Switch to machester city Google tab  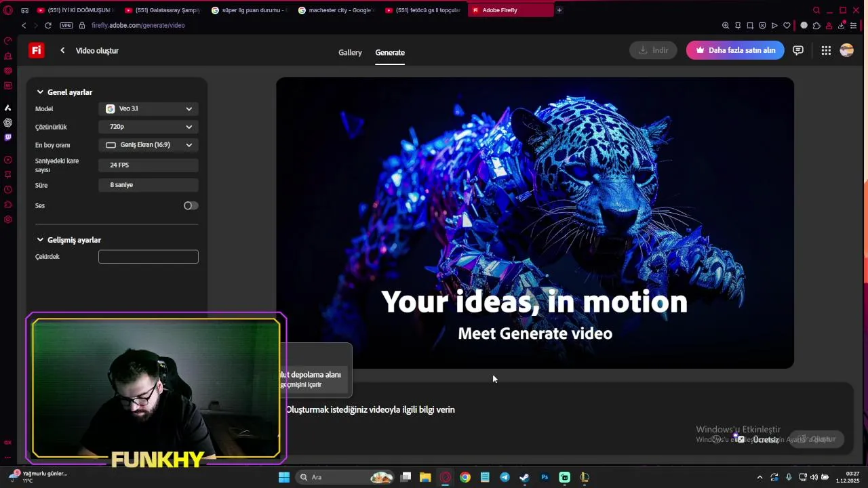click(336, 10)
